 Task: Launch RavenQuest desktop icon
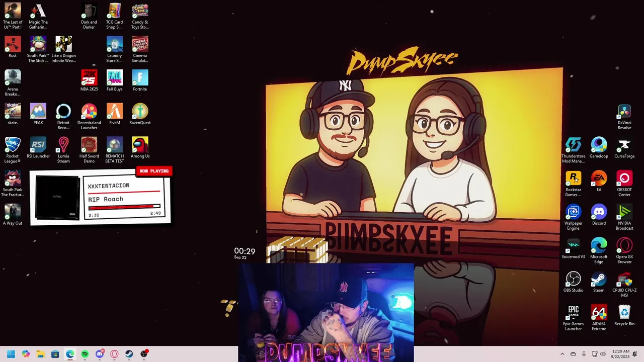[140, 114]
